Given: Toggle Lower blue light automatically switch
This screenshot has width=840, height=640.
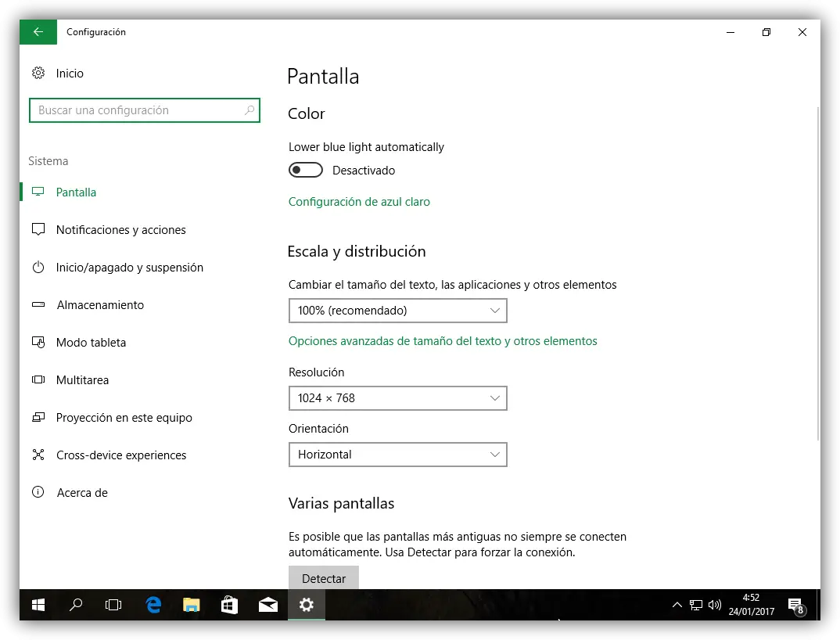Looking at the screenshot, I should click(x=306, y=170).
